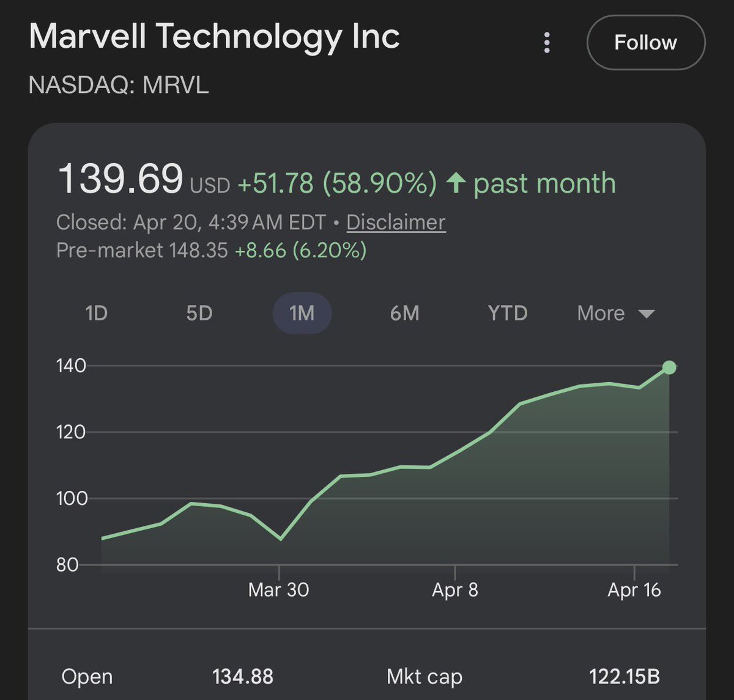The height and width of the screenshot is (700, 734).
Task: Select the 6M time range
Action: point(404,313)
